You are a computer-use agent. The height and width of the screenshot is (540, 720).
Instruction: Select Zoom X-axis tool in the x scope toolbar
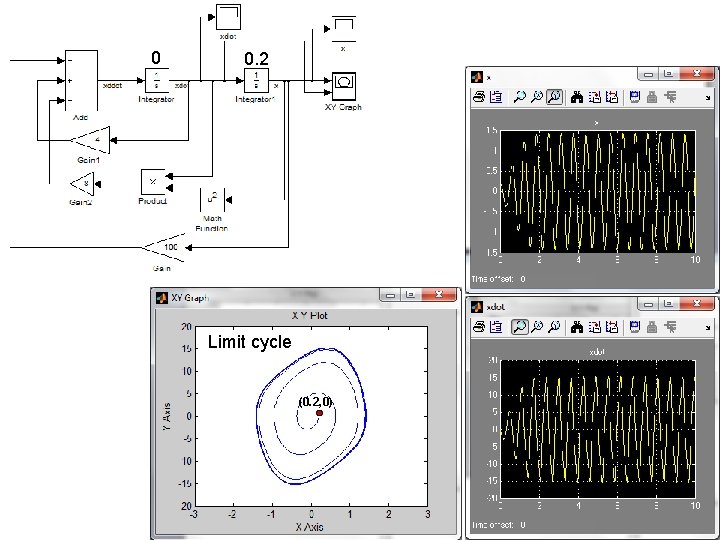click(x=536, y=97)
